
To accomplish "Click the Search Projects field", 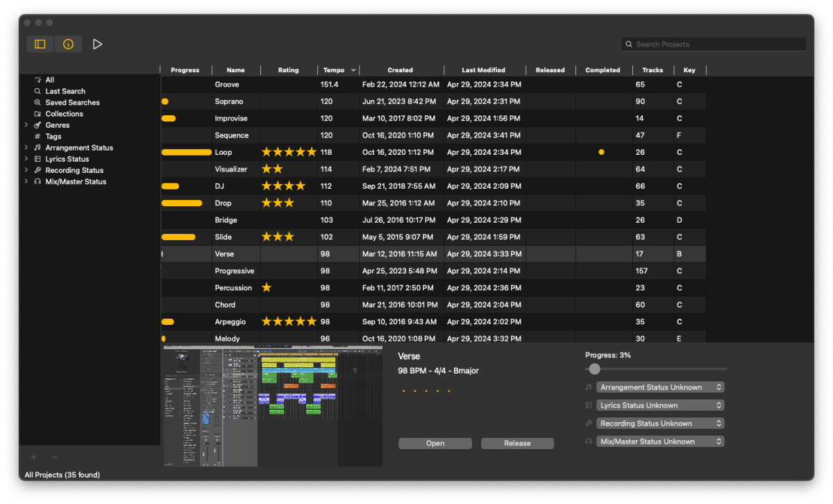I will [x=714, y=44].
